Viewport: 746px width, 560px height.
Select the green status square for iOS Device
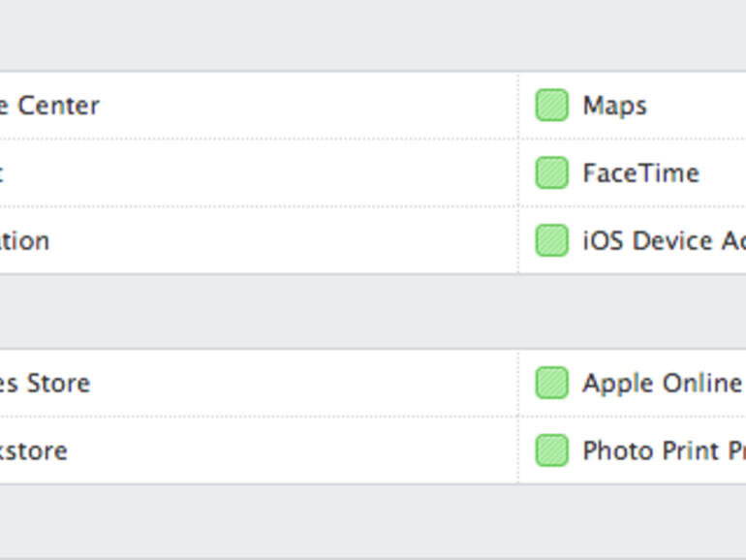pyautogui.click(x=551, y=240)
